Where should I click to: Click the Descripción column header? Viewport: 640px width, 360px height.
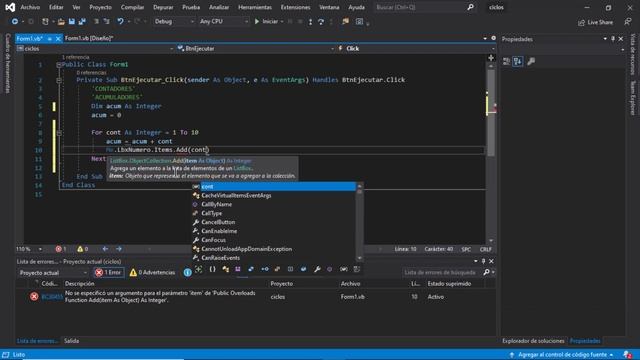(80, 284)
